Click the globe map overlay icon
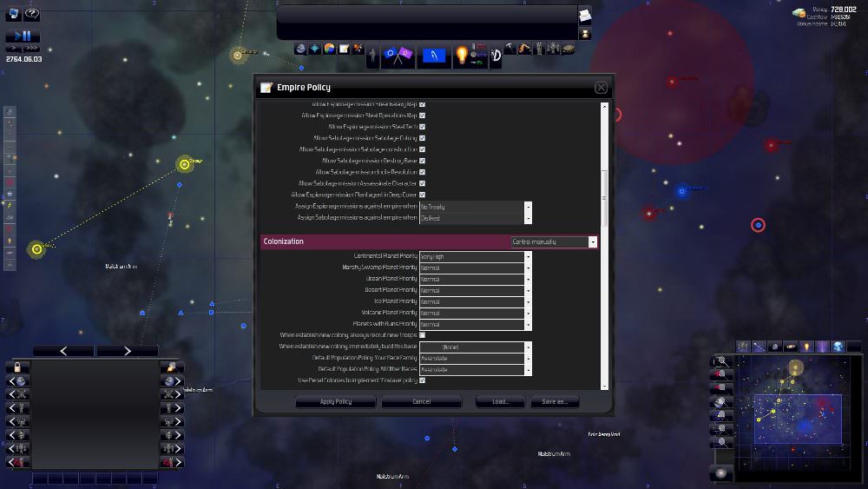The width and height of the screenshot is (868, 489). pos(838,347)
